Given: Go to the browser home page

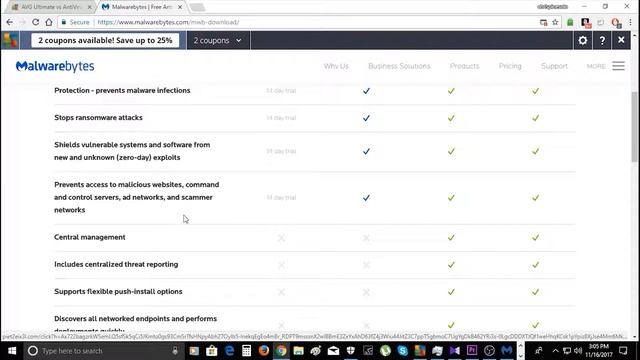Looking at the screenshot, I should 49,22.
